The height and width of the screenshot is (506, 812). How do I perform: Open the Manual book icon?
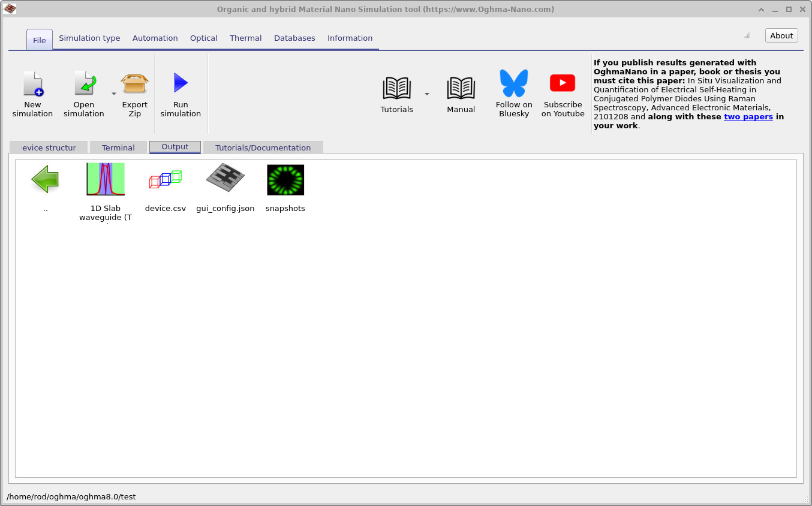click(x=461, y=89)
